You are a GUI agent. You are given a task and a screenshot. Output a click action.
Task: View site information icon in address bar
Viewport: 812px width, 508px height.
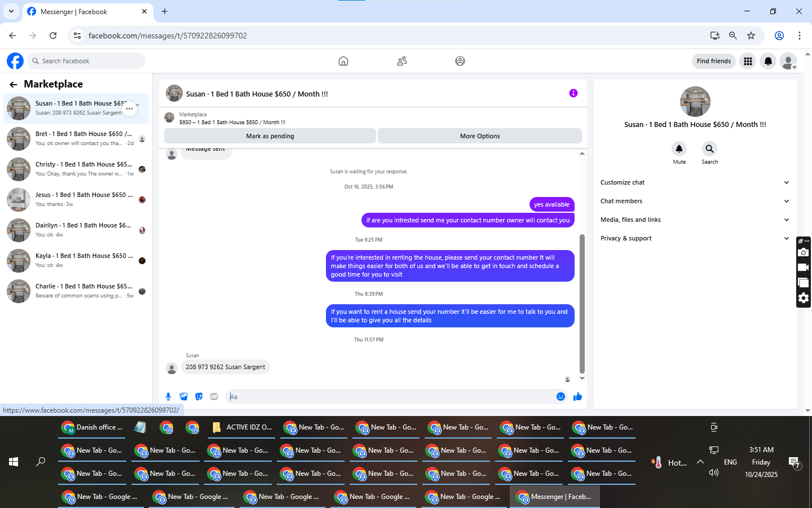(77, 36)
